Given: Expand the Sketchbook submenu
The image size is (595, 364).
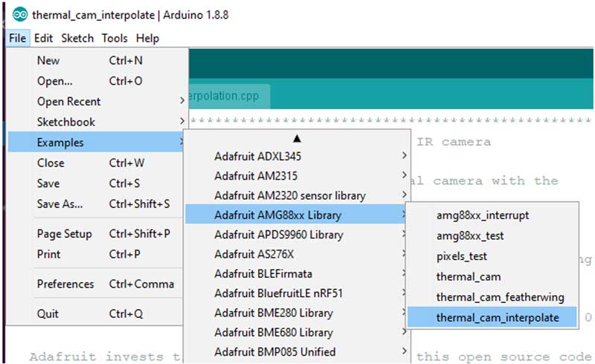Looking at the screenshot, I should click(x=66, y=122).
